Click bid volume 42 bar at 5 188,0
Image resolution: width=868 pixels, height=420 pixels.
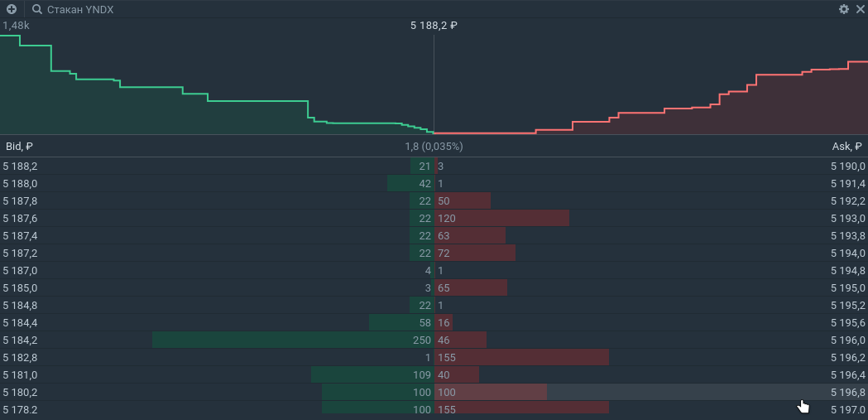click(x=410, y=183)
